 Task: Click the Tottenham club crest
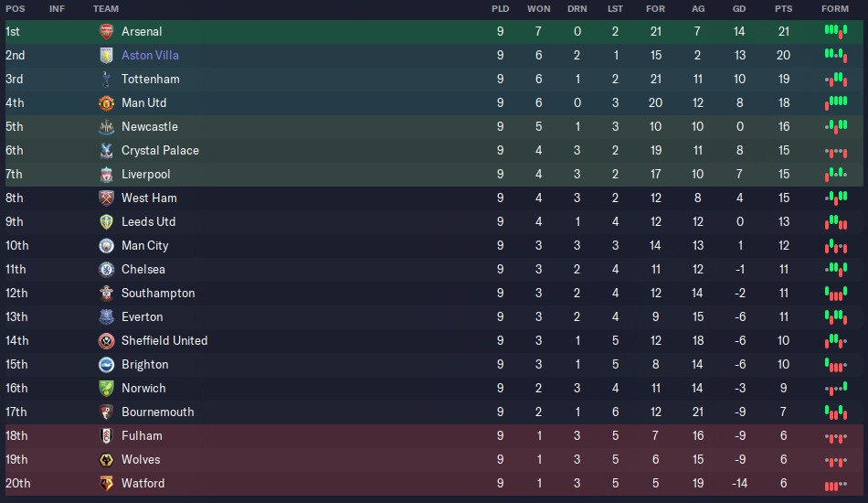click(x=106, y=80)
